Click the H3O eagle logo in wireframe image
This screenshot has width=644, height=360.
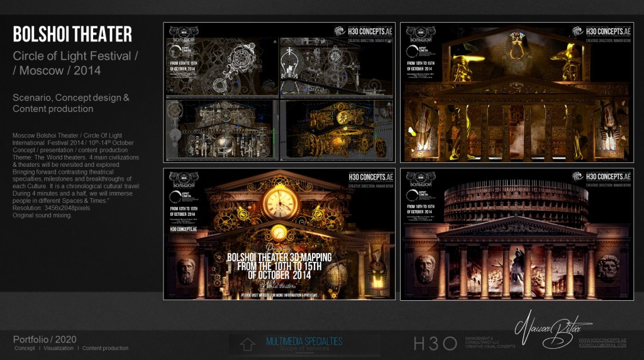(340, 31)
